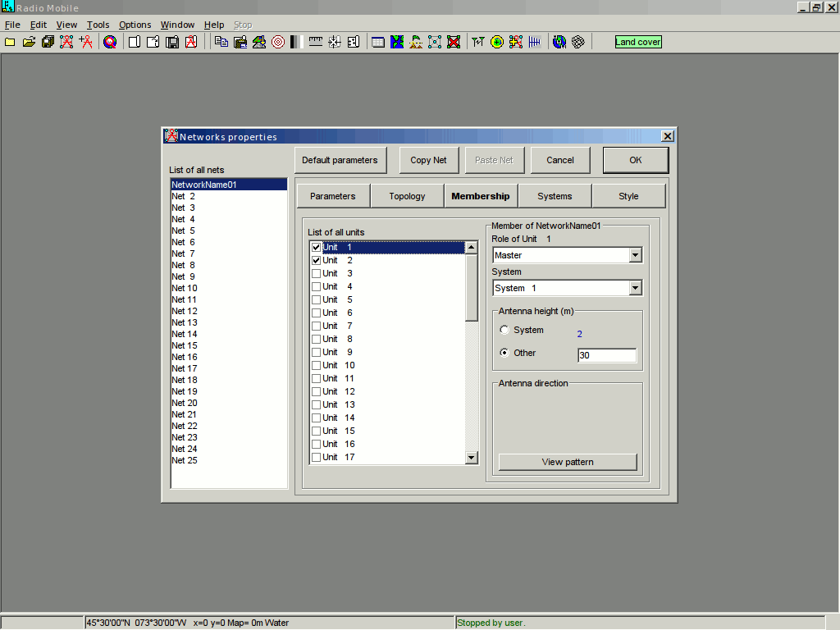Open Map properties target globe icon
This screenshot has height=630, width=840.
[110, 42]
